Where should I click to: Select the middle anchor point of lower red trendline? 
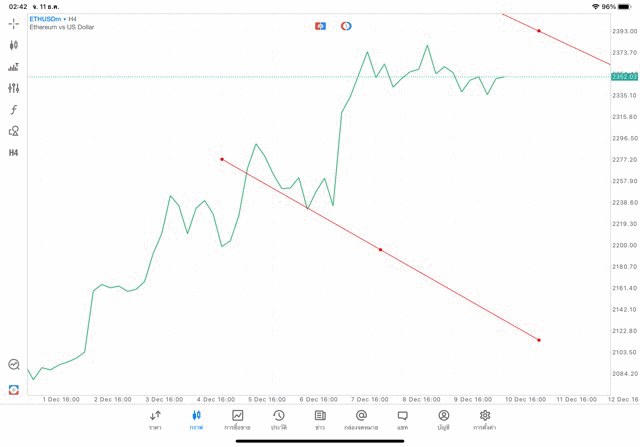click(x=381, y=249)
